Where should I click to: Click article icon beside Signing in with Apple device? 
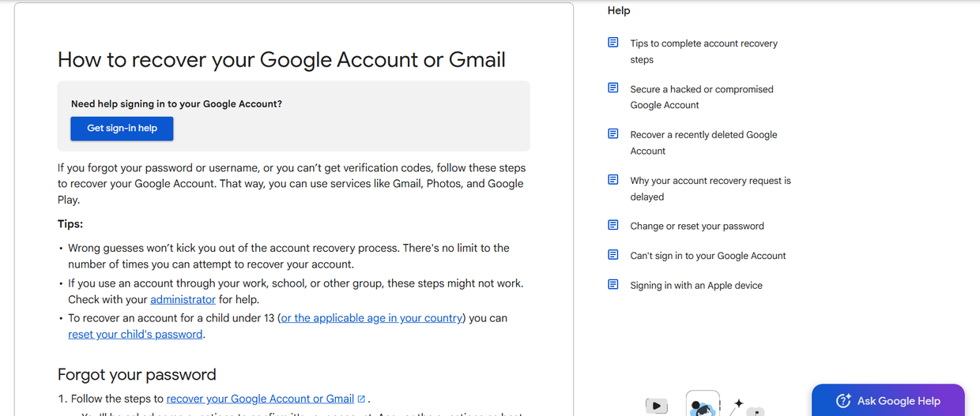[x=613, y=285]
